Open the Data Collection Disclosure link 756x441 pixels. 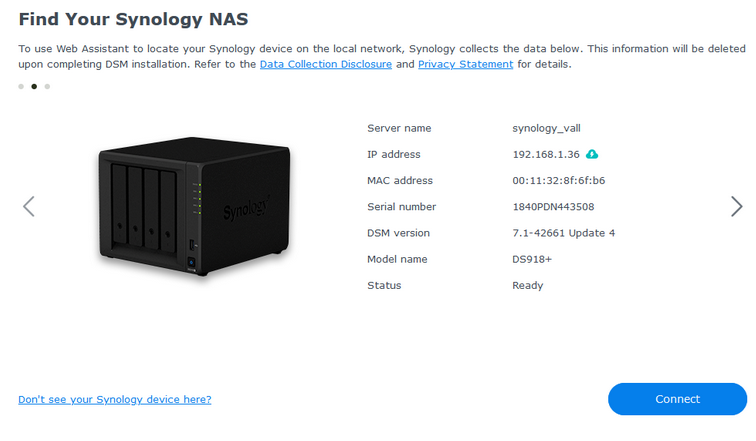click(325, 64)
